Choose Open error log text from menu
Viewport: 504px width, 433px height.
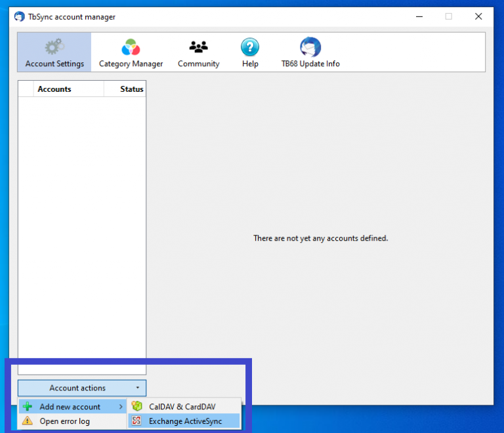point(64,421)
